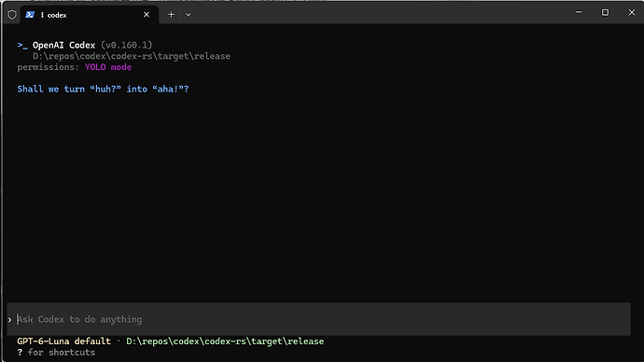
Task: Click the '>_' Codex logo prompt
Action: (22, 45)
